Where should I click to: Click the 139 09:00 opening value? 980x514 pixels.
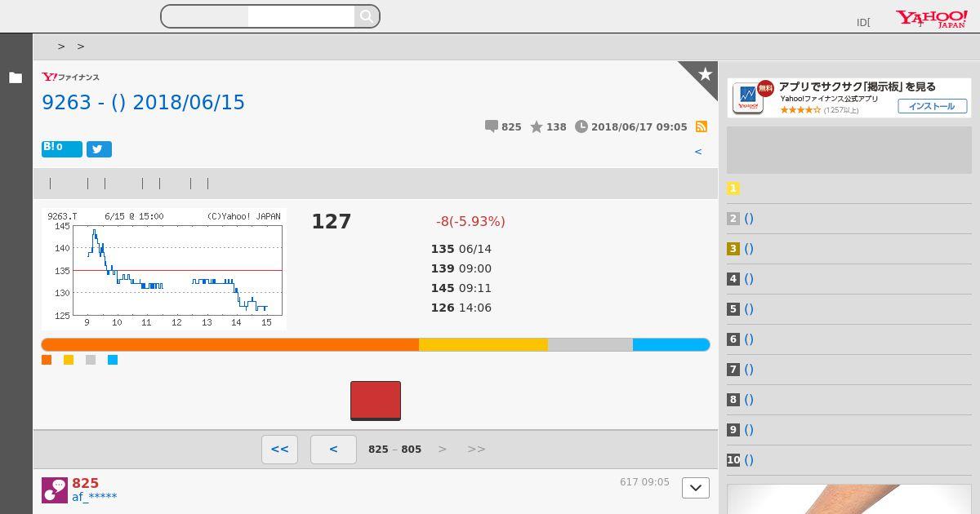pos(461,268)
